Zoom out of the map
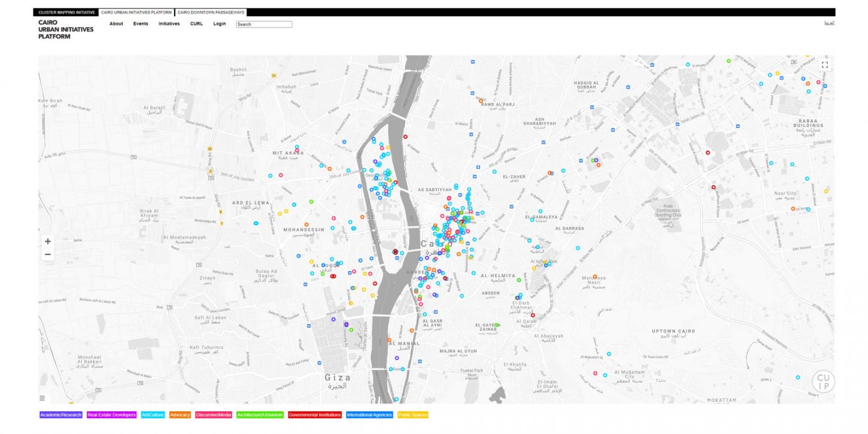 click(48, 254)
